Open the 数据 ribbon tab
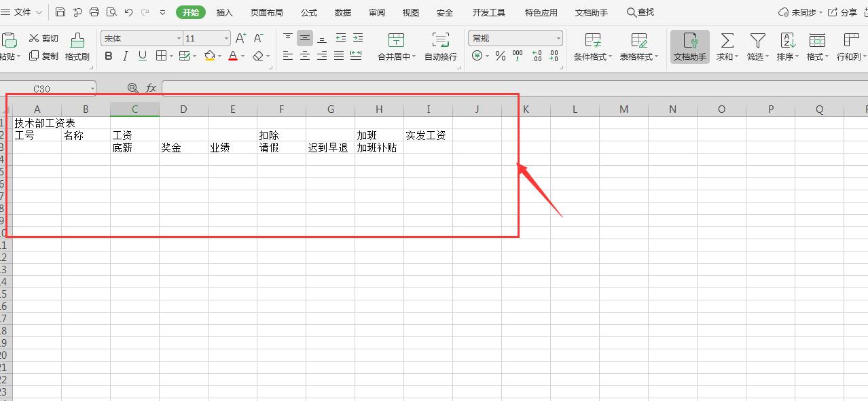868x401 pixels. [x=342, y=12]
